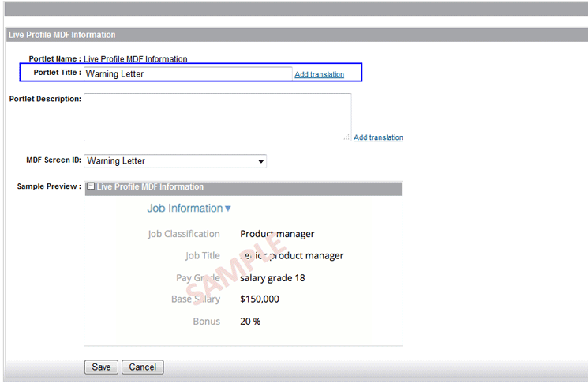The image size is (588, 384).
Task: Open the MDF Screen ID dropdown
Action: coord(260,161)
